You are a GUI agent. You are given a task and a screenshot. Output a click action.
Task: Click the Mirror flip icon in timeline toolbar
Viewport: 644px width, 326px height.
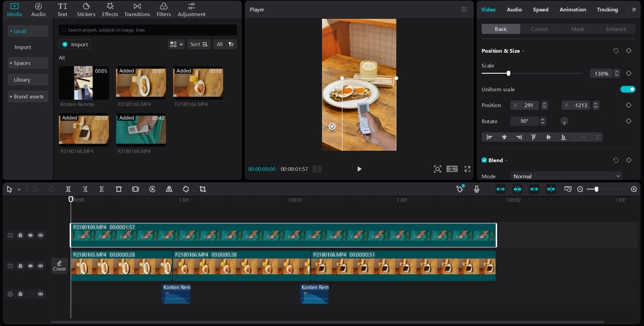point(169,189)
